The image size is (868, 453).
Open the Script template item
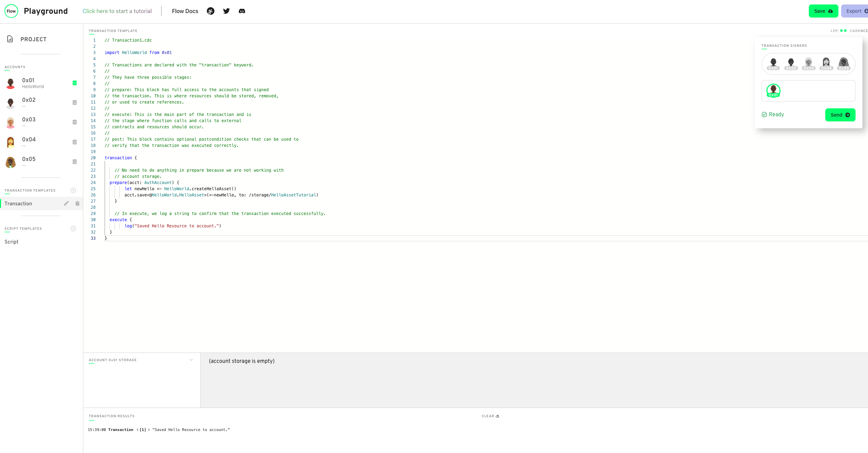(x=11, y=242)
